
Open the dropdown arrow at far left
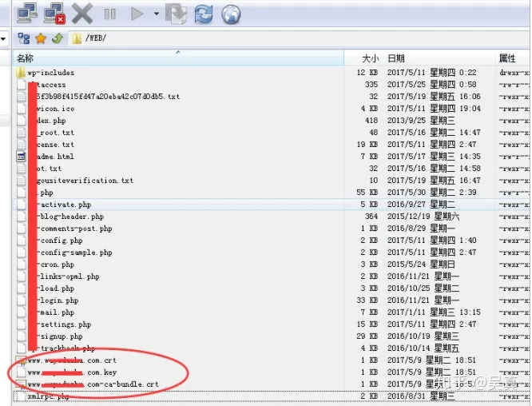tap(4, 38)
